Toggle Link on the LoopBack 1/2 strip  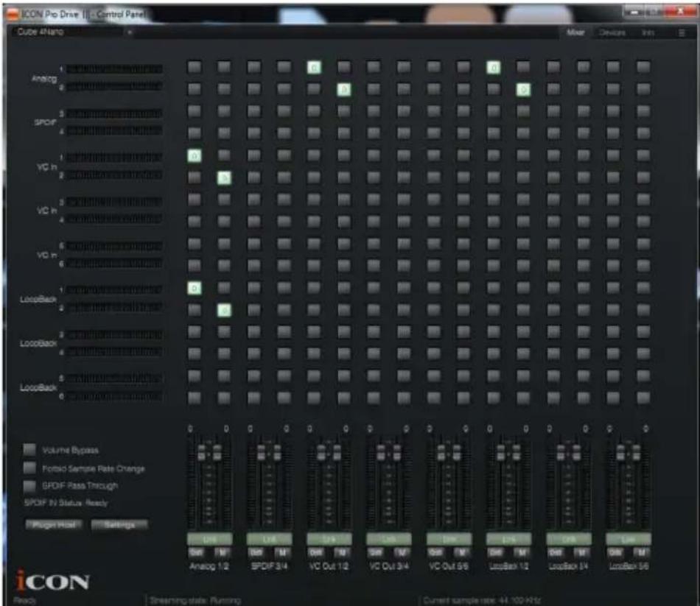508,539
